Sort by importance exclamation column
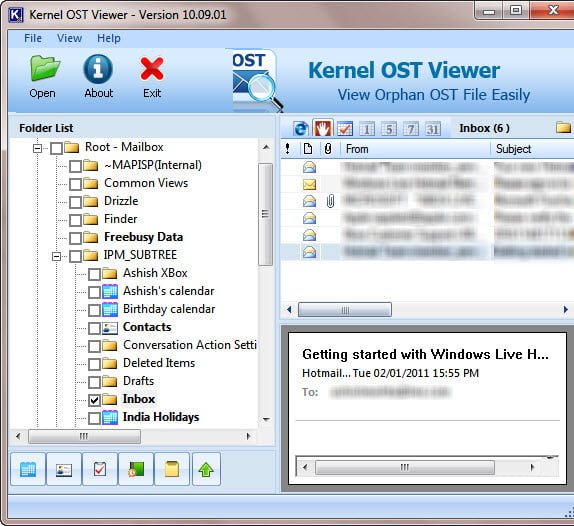The image size is (574, 526). coord(288,149)
